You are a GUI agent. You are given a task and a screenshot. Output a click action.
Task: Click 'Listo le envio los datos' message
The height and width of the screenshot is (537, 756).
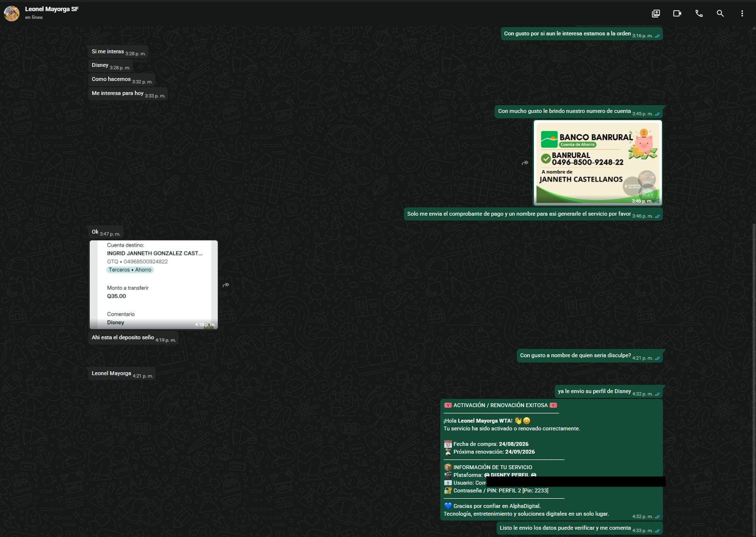point(580,528)
